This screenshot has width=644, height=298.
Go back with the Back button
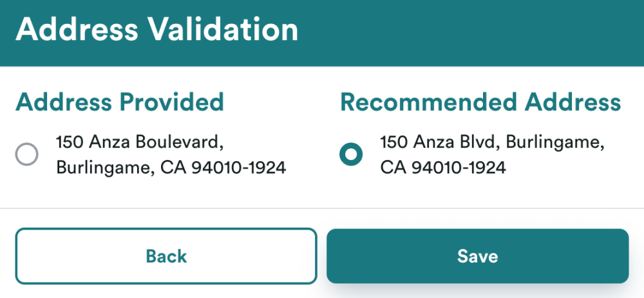click(166, 256)
